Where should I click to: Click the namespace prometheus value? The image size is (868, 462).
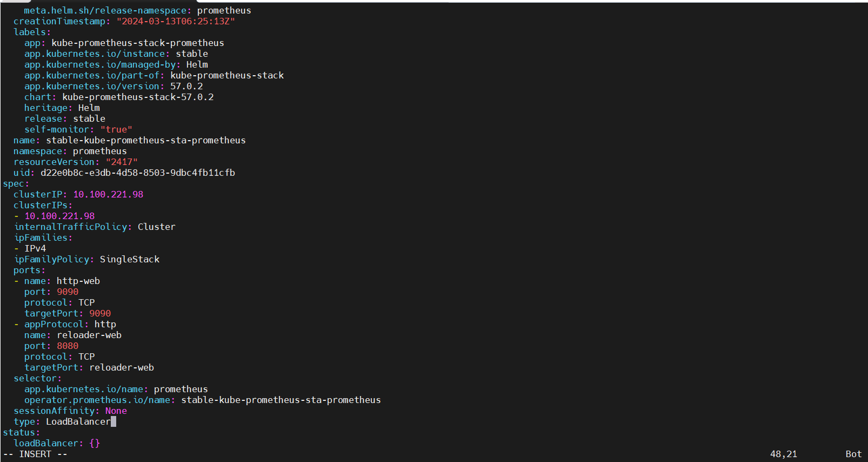click(x=99, y=151)
